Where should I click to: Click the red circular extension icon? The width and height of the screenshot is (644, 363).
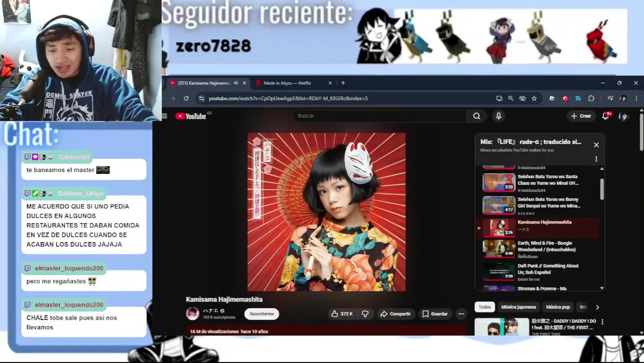(x=565, y=98)
